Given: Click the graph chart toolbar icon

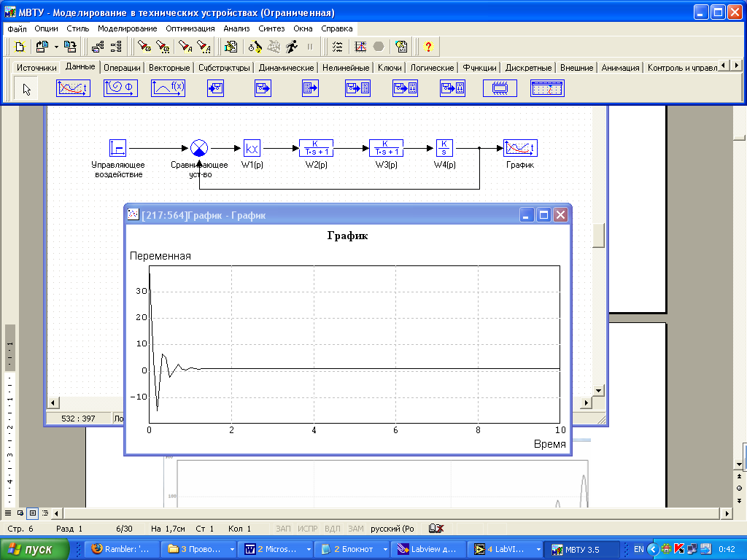Looking at the screenshot, I should (x=360, y=47).
